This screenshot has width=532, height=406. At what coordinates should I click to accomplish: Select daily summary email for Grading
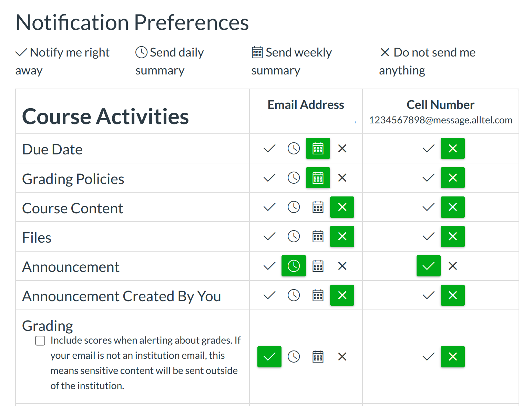pyautogui.click(x=294, y=357)
